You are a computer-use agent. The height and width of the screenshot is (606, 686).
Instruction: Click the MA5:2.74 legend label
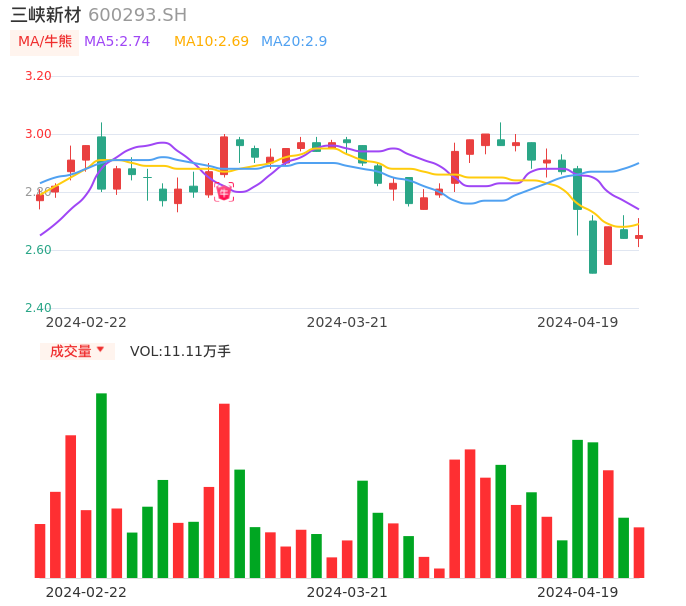coord(117,42)
